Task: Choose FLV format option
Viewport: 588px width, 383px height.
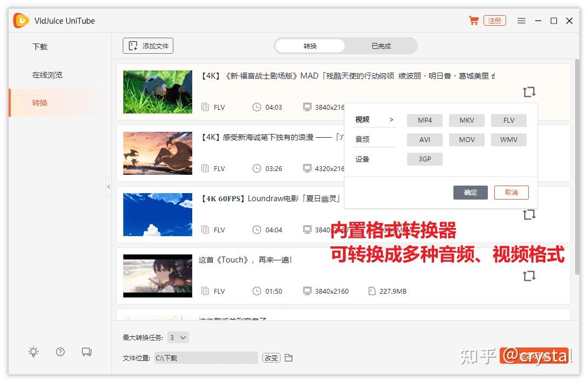Action: pos(508,120)
